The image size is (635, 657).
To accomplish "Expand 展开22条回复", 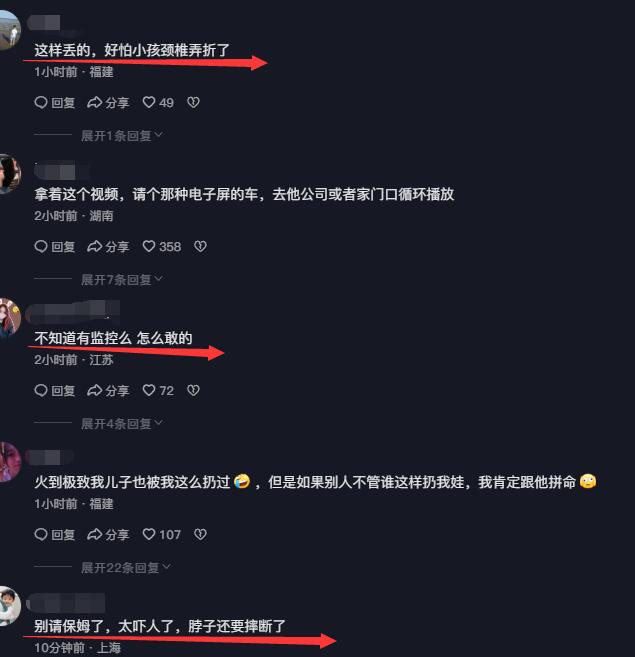I will coord(126,568).
